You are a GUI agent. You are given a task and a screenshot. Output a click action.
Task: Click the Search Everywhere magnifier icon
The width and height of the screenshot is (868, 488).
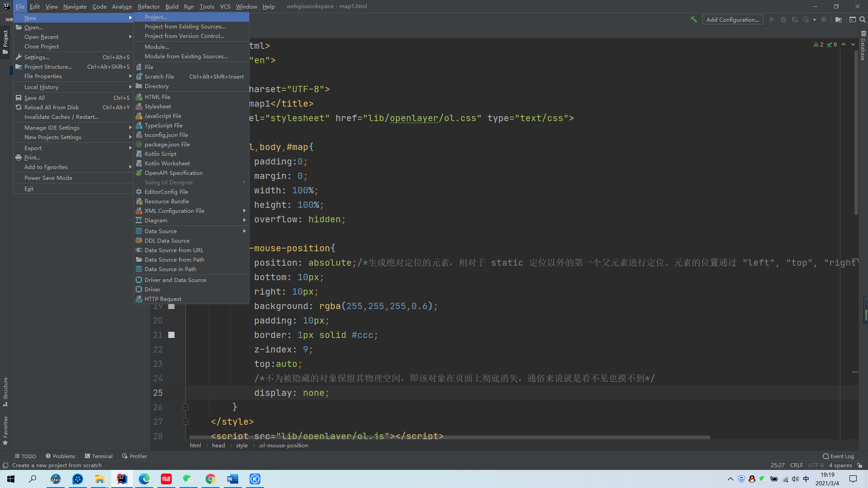coord(863,19)
